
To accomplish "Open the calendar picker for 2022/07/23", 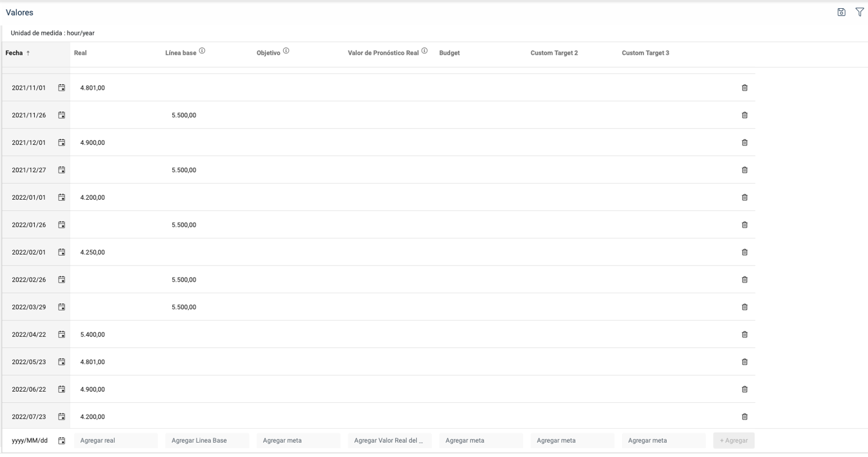I will (x=62, y=417).
